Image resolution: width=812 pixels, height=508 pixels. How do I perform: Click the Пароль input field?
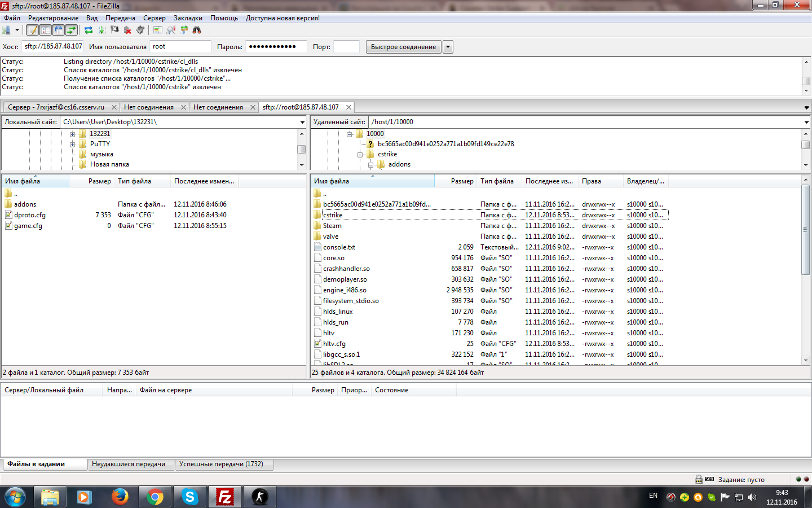(276, 47)
